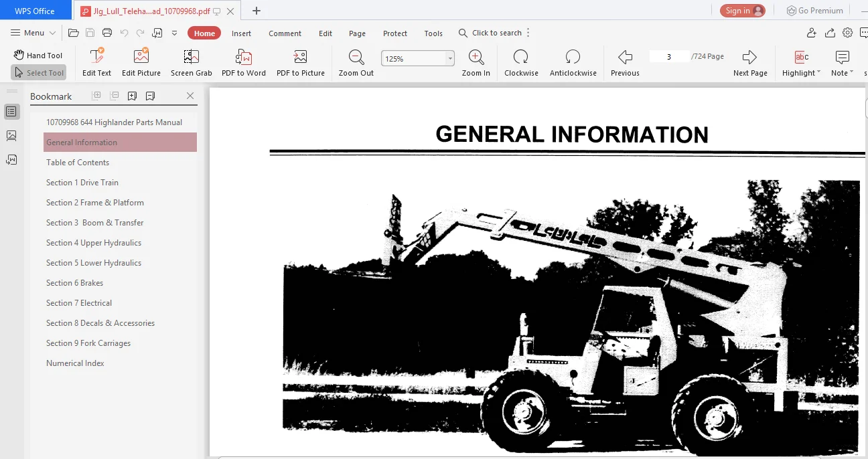Click the Highlight tool icon

pyautogui.click(x=801, y=57)
